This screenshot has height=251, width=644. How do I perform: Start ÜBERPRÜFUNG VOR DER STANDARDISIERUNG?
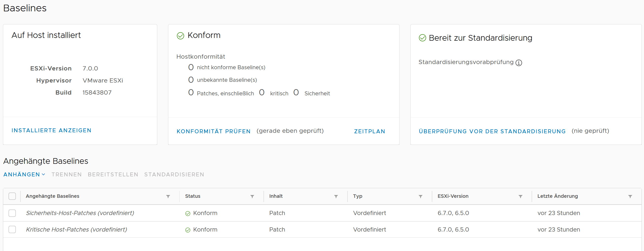pos(492,131)
